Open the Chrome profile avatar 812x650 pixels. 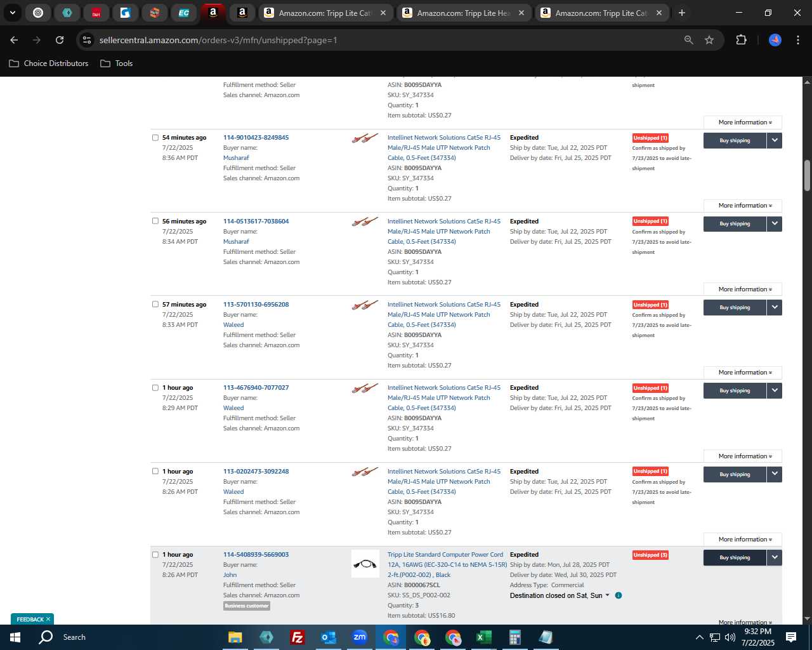(775, 40)
